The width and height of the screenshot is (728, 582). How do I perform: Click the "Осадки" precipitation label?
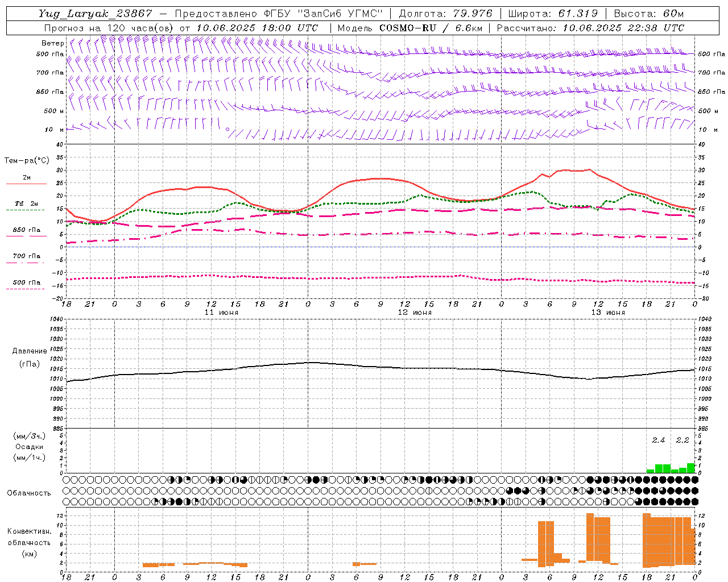(29, 447)
